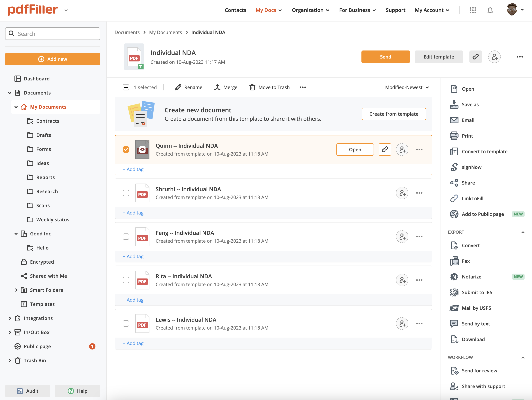Image resolution: width=532 pixels, height=400 pixels.
Task: Click add-user icon on Shruthi's document
Action: click(402, 193)
